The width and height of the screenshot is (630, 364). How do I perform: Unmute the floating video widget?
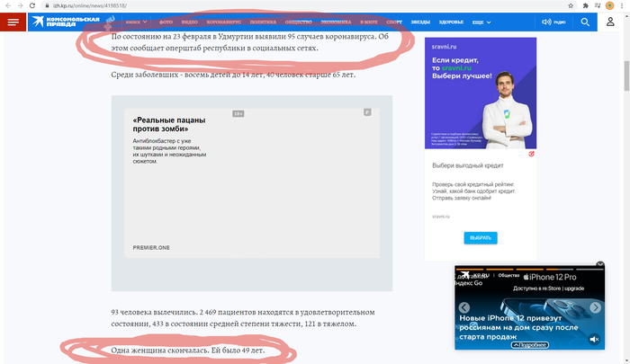tap(594, 339)
